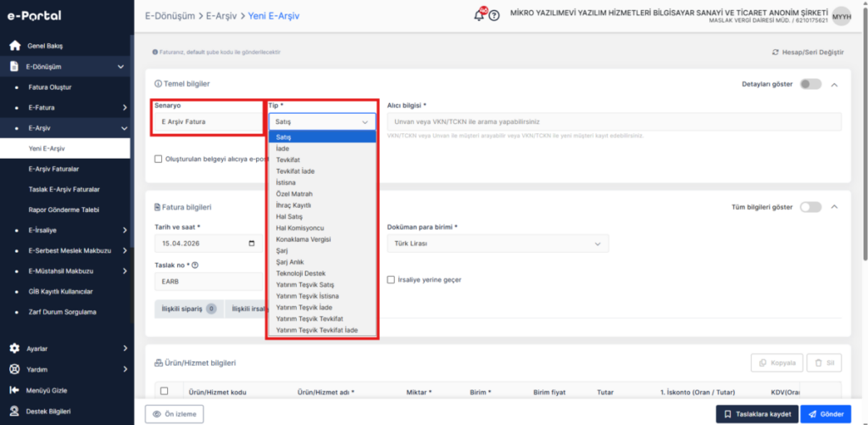Viewport: 868px width, 425px height.
Task: Select İstisna from the Tip list
Action: (322, 182)
